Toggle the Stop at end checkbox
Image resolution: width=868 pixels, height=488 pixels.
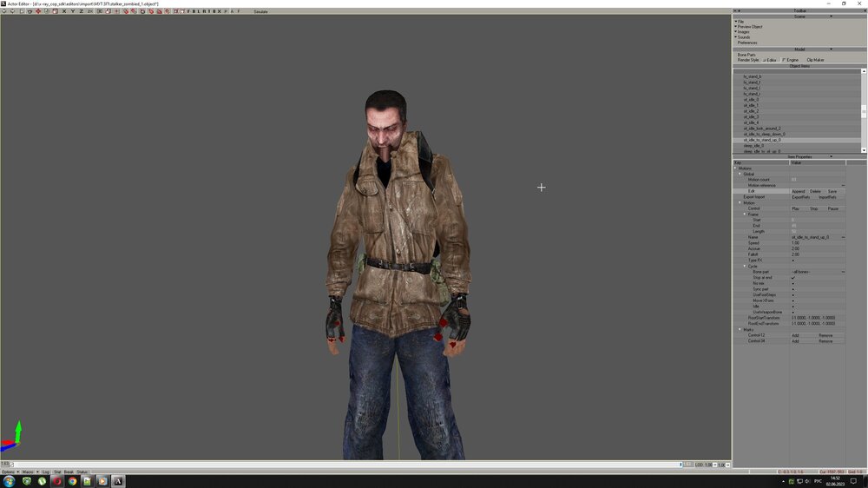tap(793, 278)
